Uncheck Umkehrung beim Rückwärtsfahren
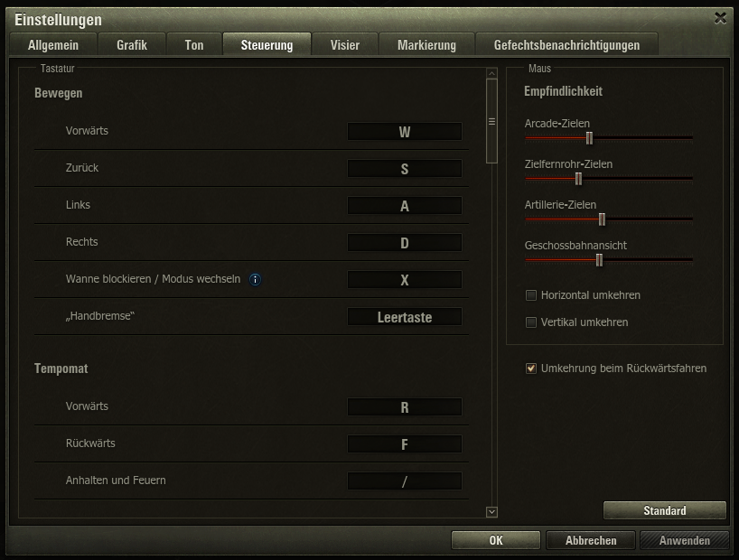This screenshot has height=560, width=739. click(531, 369)
